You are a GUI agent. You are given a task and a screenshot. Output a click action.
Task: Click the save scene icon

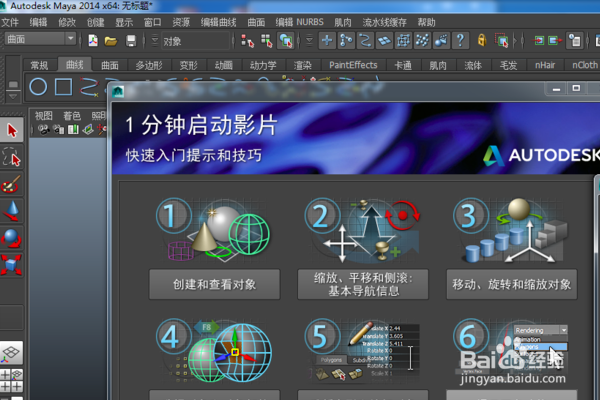tap(131, 41)
